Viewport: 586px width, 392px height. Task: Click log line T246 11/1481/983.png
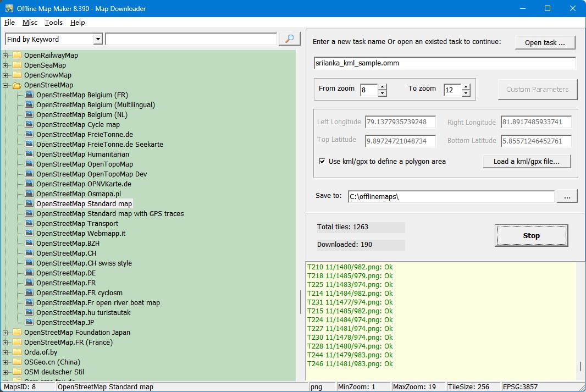click(x=350, y=363)
